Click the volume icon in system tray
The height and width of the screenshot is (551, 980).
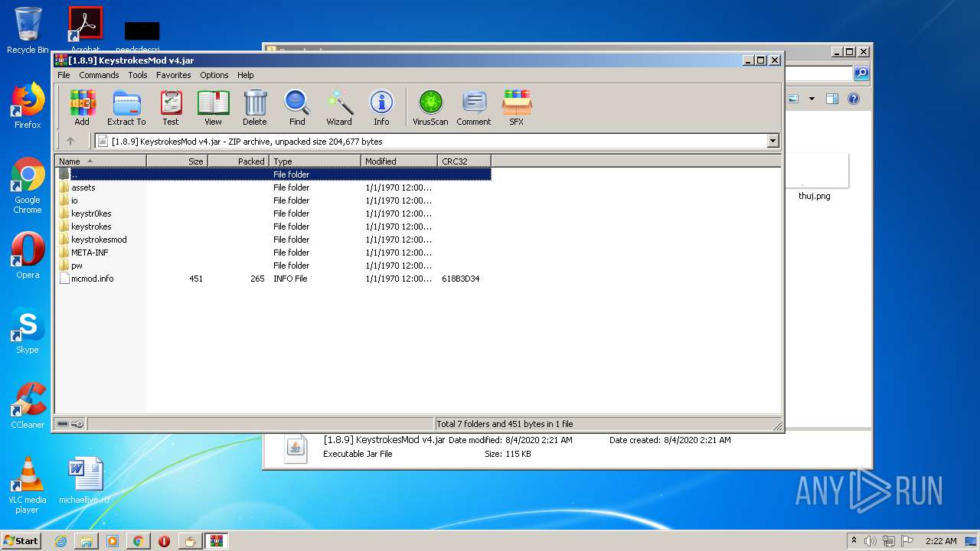[x=871, y=541]
